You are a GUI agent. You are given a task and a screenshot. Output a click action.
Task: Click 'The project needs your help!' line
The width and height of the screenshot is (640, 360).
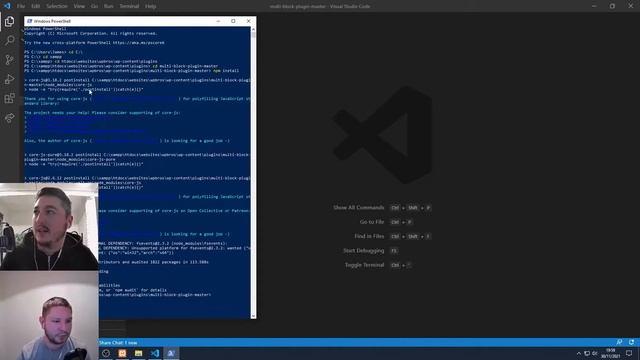point(102,113)
